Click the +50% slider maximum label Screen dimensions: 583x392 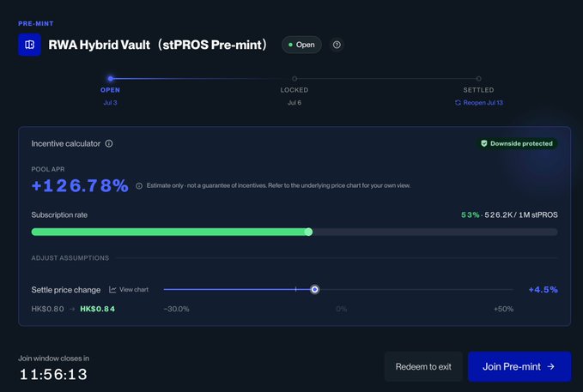tap(503, 309)
